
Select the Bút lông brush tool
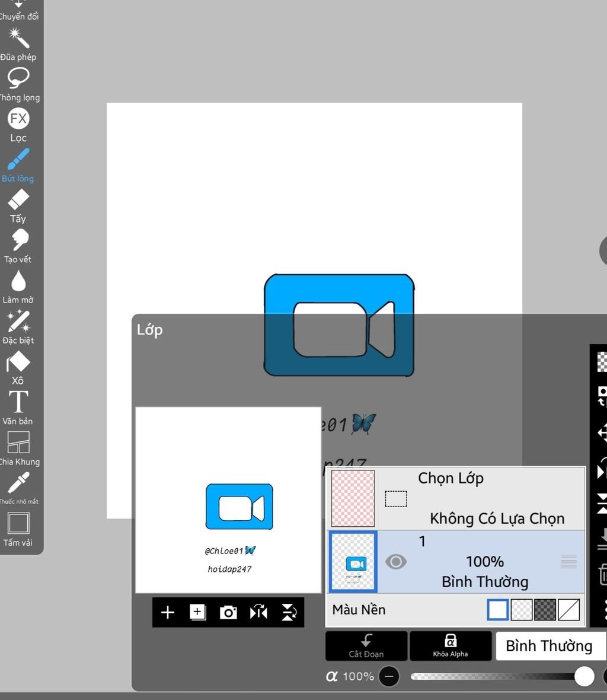pyautogui.click(x=18, y=165)
